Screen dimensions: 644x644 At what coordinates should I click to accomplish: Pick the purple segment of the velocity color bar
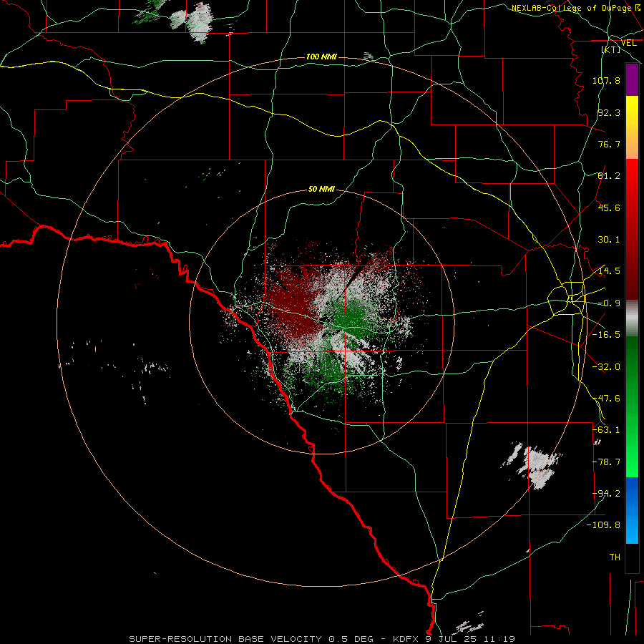632,79
